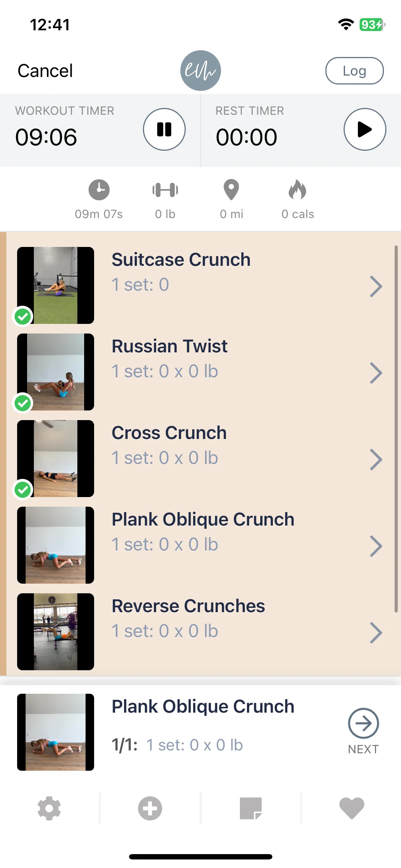The width and height of the screenshot is (401, 868).
Task: Expand Reverse Crunches row chevron
Action: click(376, 632)
